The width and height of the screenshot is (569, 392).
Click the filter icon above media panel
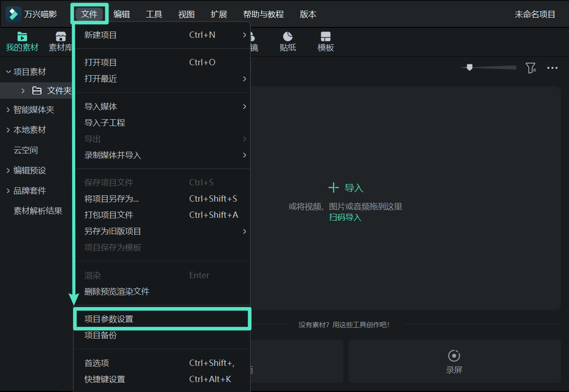[x=531, y=68]
